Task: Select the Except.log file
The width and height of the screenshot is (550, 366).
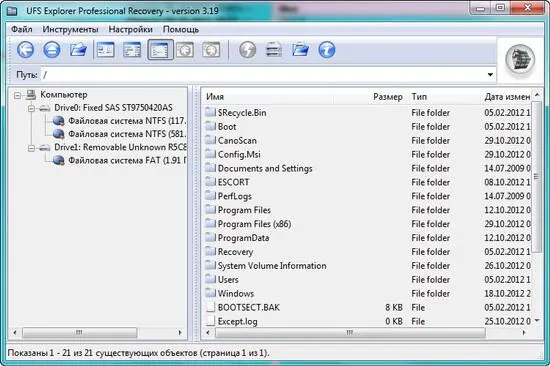Action: click(x=237, y=321)
